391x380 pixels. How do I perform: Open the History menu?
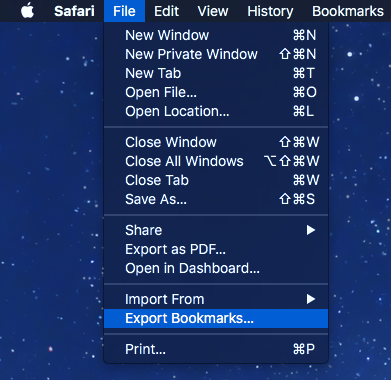click(270, 11)
